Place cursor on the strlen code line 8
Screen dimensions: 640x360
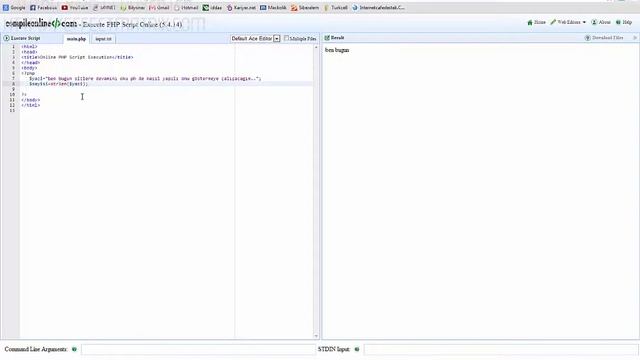[x=58, y=84]
